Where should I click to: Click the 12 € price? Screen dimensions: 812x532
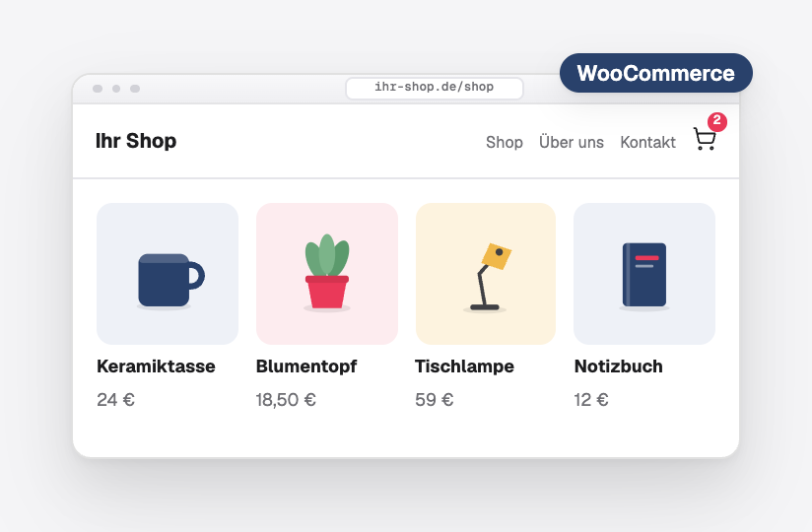tap(591, 400)
